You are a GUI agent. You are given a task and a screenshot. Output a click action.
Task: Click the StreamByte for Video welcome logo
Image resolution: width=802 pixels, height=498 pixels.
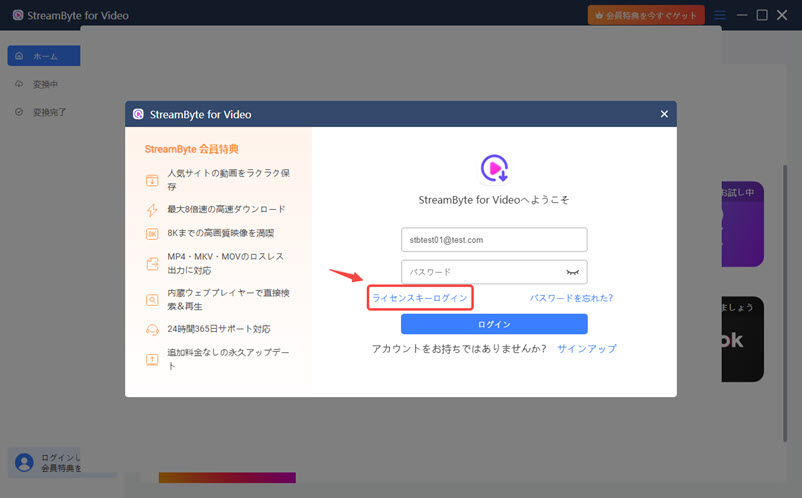pyautogui.click(x=494, y=168)
